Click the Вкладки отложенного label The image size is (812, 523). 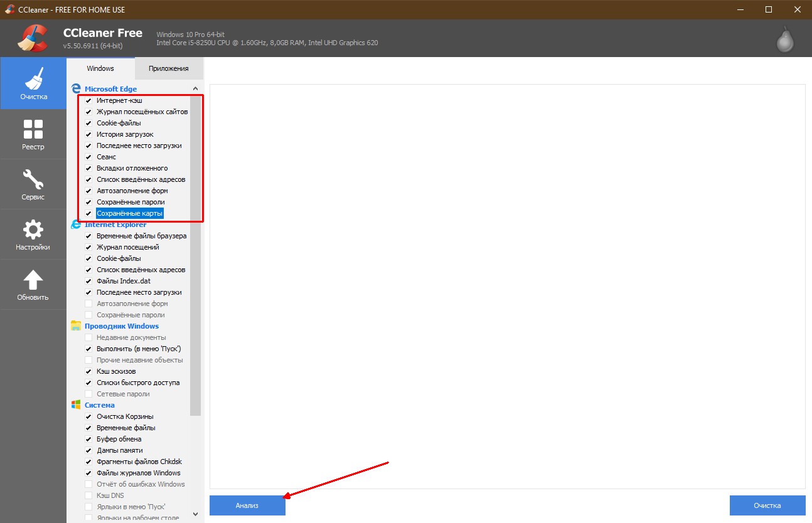click(132, 168)
